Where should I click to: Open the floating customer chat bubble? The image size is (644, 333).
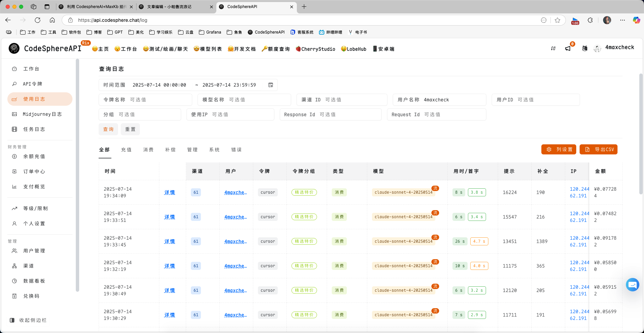632,285
